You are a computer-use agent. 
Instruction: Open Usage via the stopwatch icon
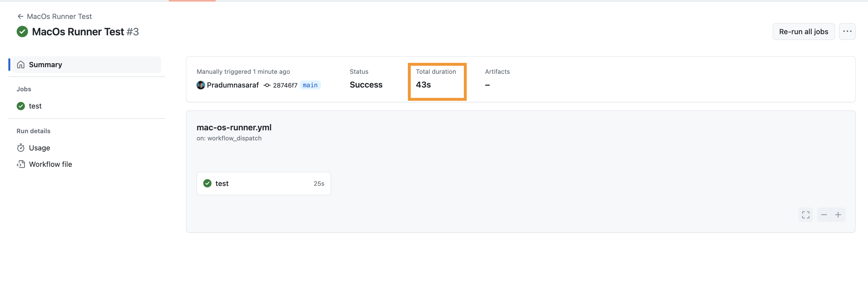(21, 148)
